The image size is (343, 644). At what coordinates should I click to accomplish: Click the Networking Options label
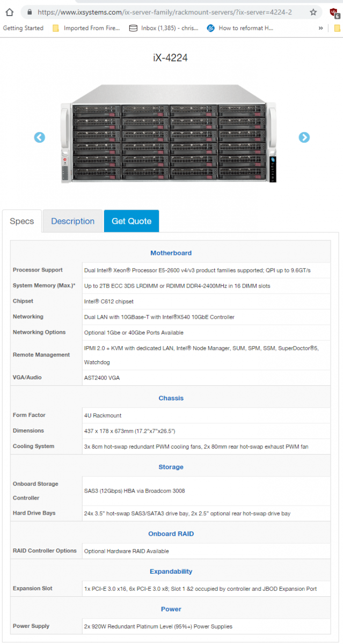[x=39, y=332]
